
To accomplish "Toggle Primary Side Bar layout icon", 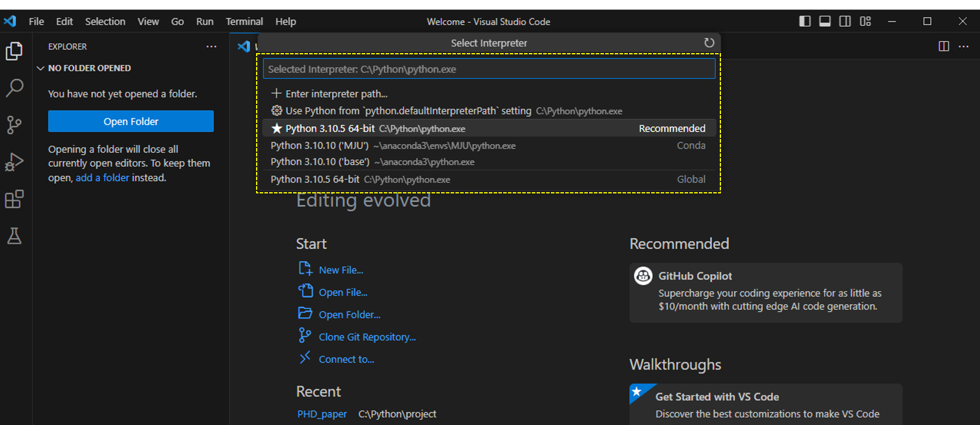I will [x=805, y=21].
